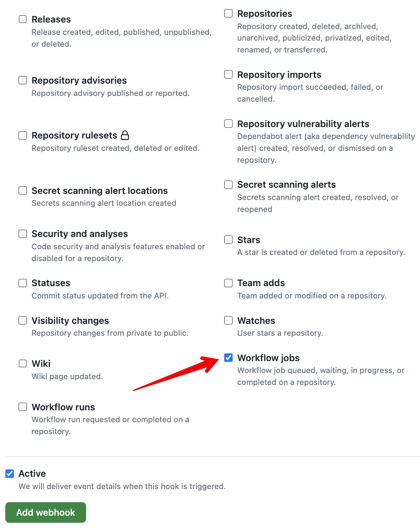Click the lock icon beside Repository rulesets

click(x=125, y=135)
